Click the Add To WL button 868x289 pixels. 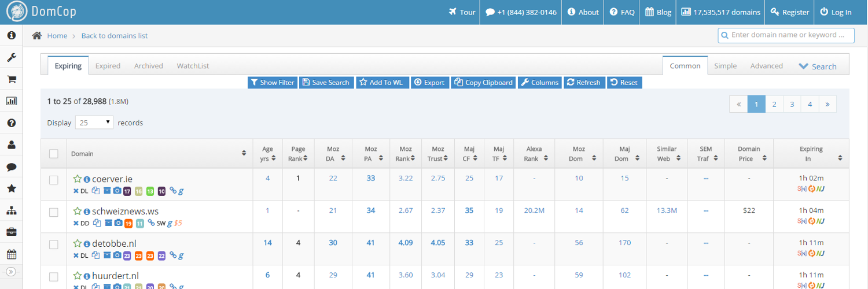pyautogui.click(x=381, y=83)
